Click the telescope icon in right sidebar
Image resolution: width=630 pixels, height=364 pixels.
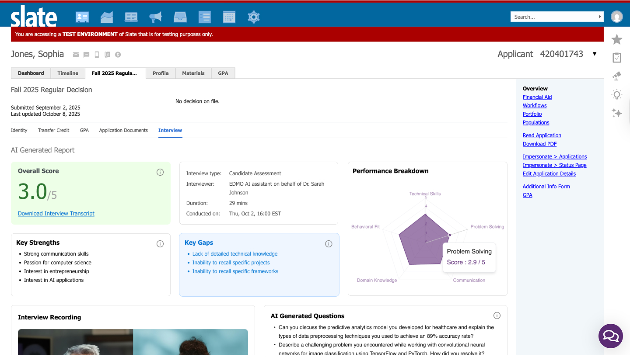coord(617,76)
